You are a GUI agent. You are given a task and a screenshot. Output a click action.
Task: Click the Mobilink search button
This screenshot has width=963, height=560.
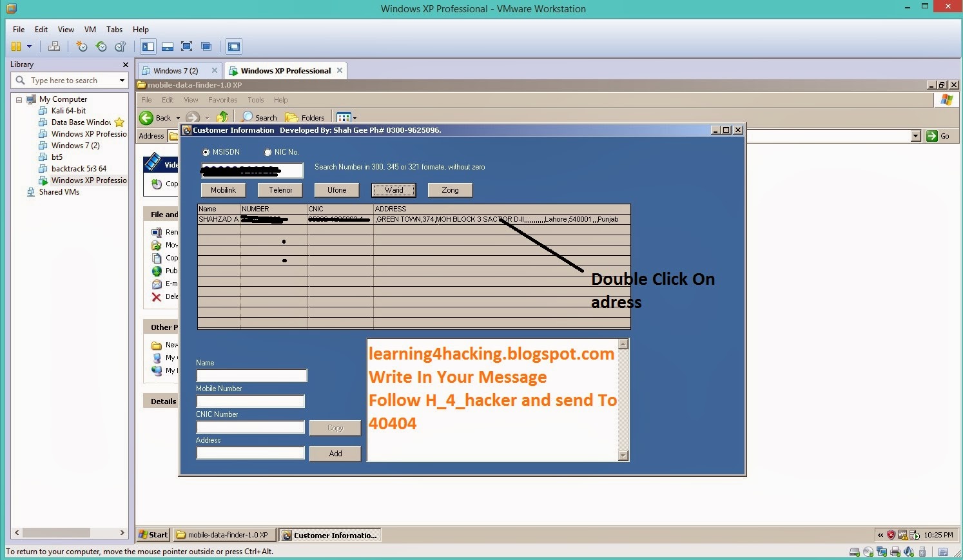pyautogui.click(x=223, y=190)
